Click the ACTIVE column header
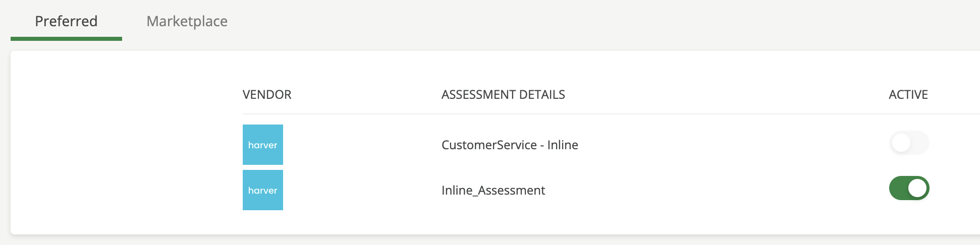 [x=908, y=95]
